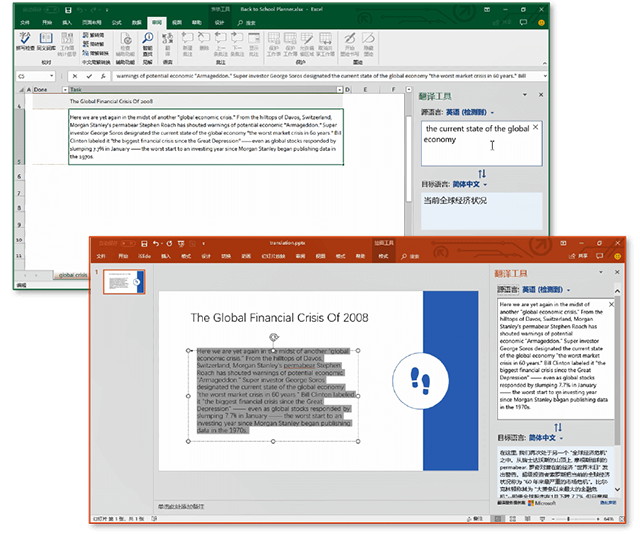640x534 pixels.
Task: Open the Done column filter dropdown in Excel
Action: [x=65, y=89]
